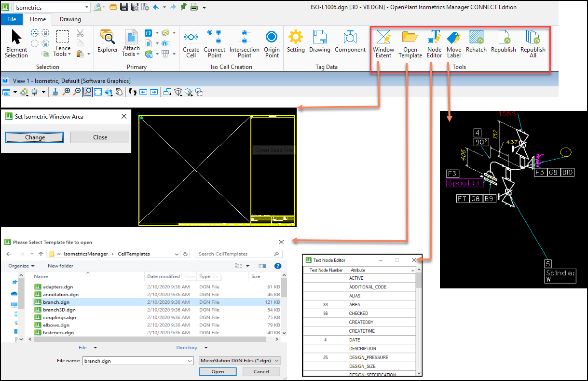The height and width of the screenshot is (381, 588).
Task: Run the Republish All command
Action: pos(533,42)
